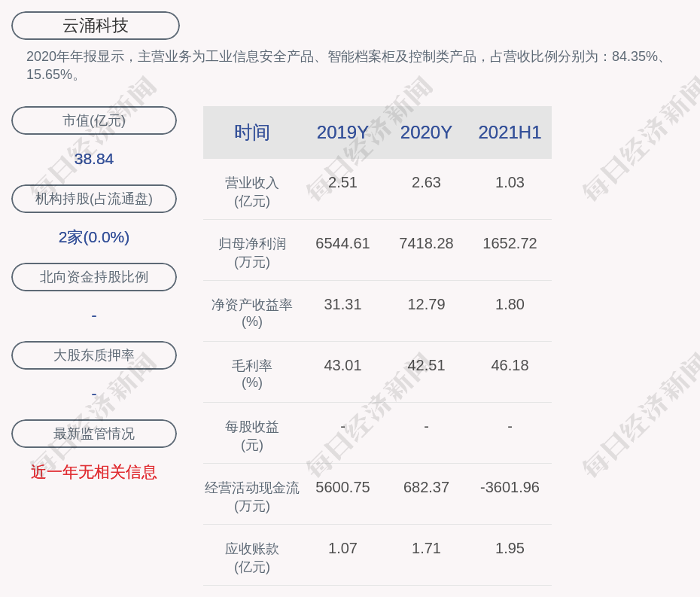Viewport: 700px width, 597px height.
Task: Click the 时间 column header
Action: pyautogui.click(x=252, y=132)
